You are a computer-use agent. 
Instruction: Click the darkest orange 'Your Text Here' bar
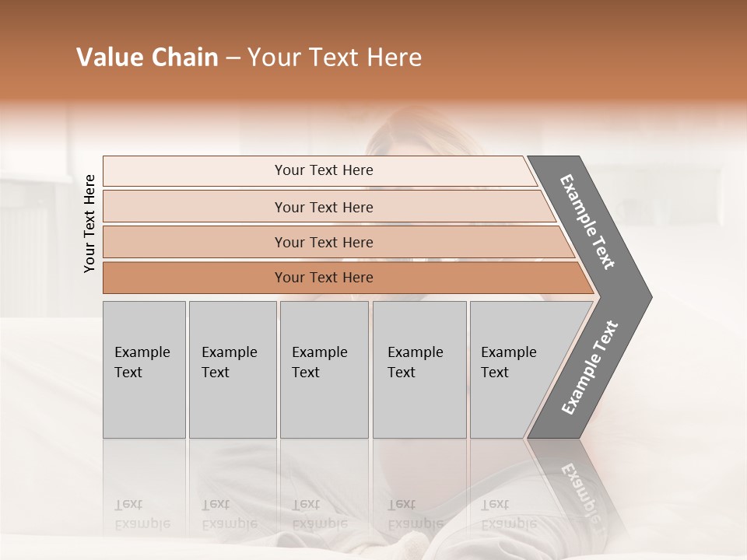[348, 278]
